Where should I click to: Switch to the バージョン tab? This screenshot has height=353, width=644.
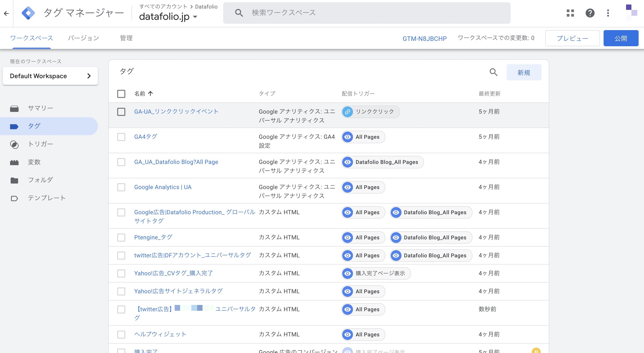pyautogui.click(x=84, y=38)
